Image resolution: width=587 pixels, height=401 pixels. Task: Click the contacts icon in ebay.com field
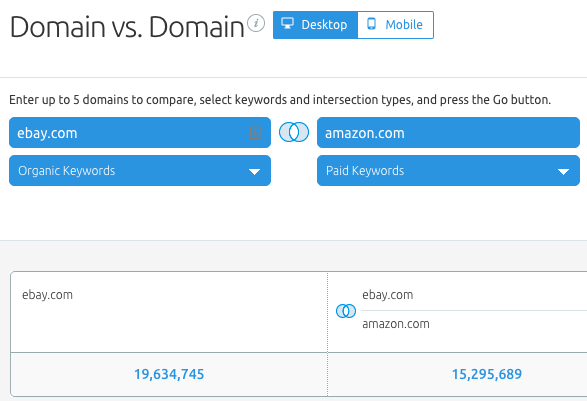point(255,133)
